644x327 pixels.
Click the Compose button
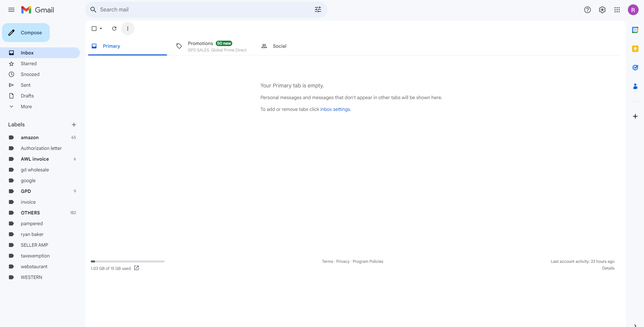coord(26,33)
